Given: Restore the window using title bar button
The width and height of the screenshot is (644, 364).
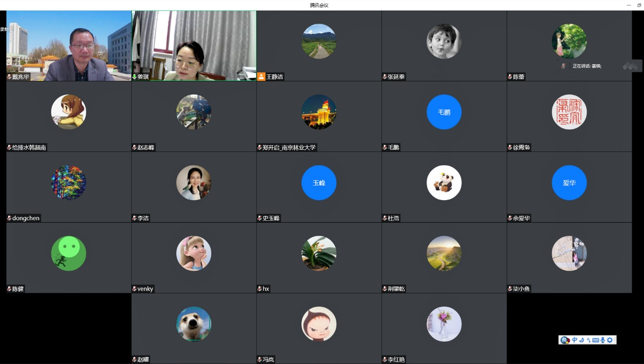Looking at the screenshot, I should 639,5.
